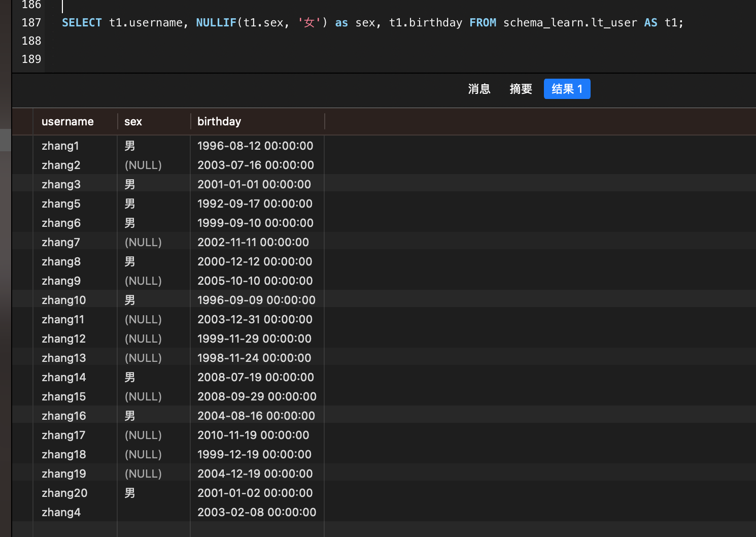Click line number 189 in the editor gutter
This screenshot has height=537, width=756.
(x=31, y=59)
